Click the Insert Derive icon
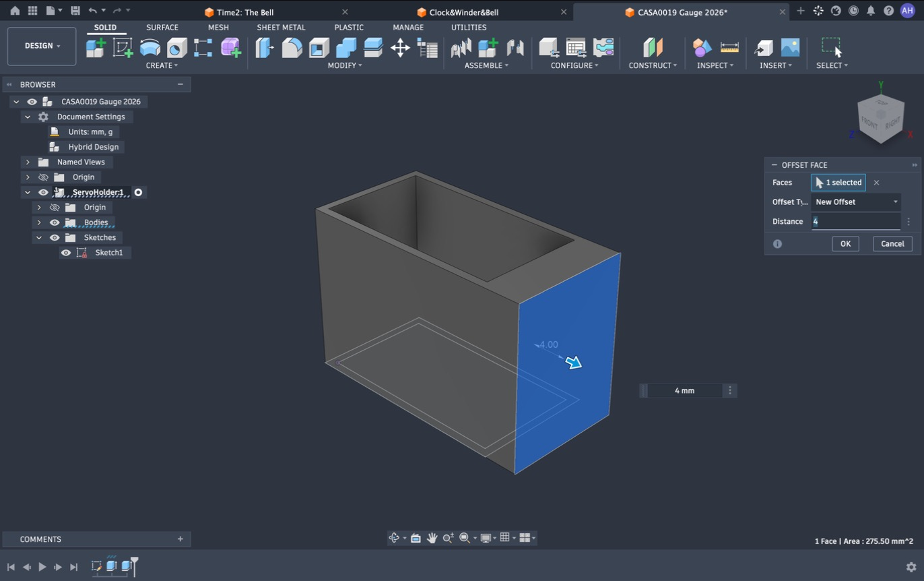The height and width of the screenshot is (581, 924). (763, 48)
